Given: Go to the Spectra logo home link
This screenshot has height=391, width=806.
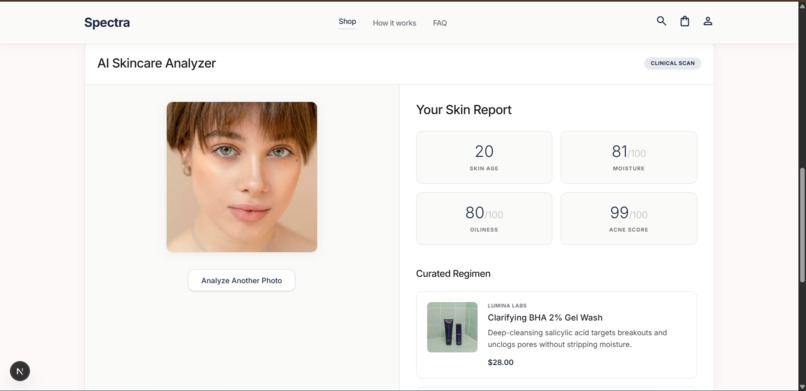Looking at the screenshot, I should tap(107, 23).
